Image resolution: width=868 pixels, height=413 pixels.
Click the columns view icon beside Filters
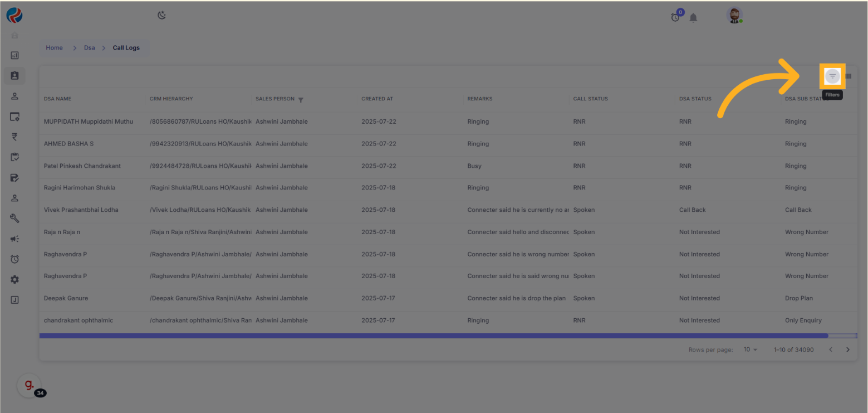point(849,76)
